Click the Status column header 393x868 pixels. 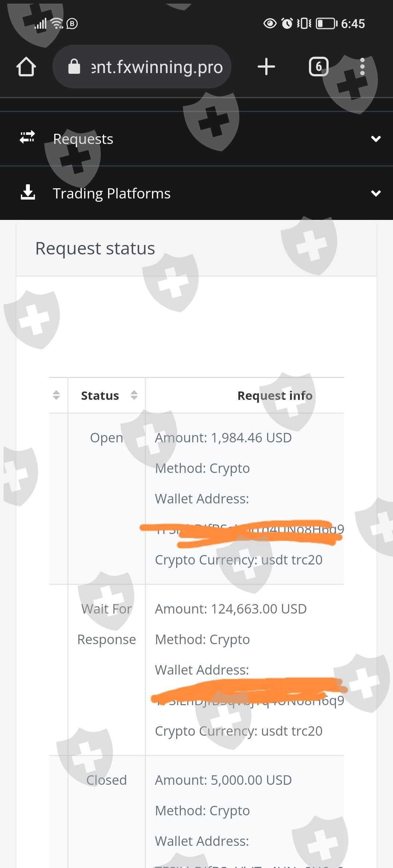coord(100,395)
